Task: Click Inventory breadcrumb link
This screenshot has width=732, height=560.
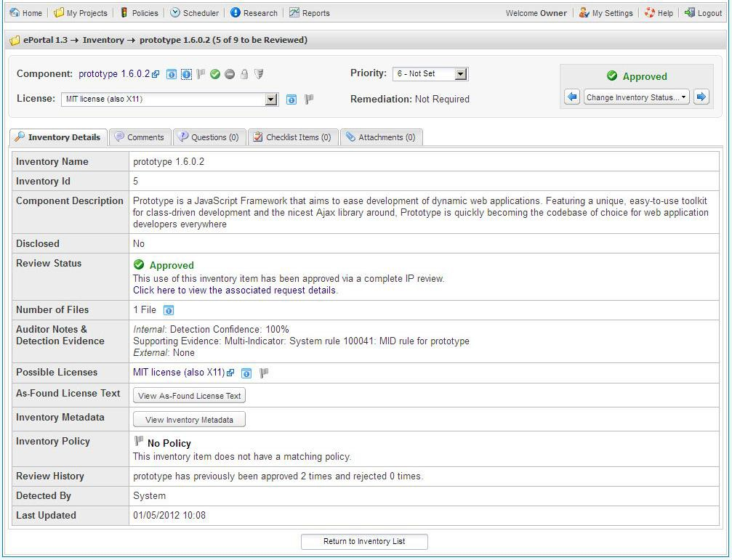Action: pos(102,40)
